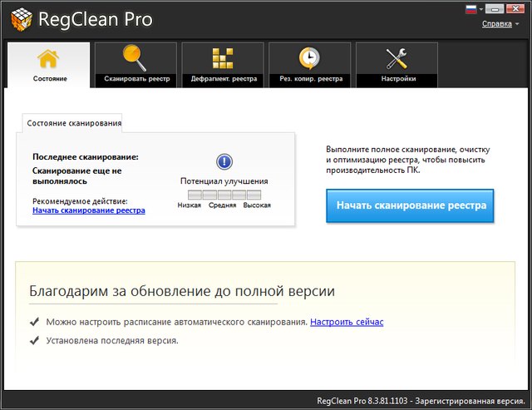Click the magnifier icon for registry scanning

[136, 58]
